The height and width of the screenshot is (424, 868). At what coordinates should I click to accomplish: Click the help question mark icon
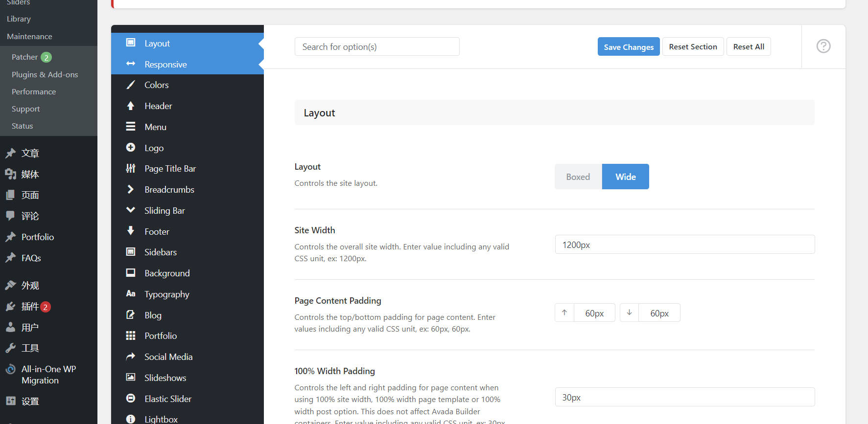click(823, 46)
